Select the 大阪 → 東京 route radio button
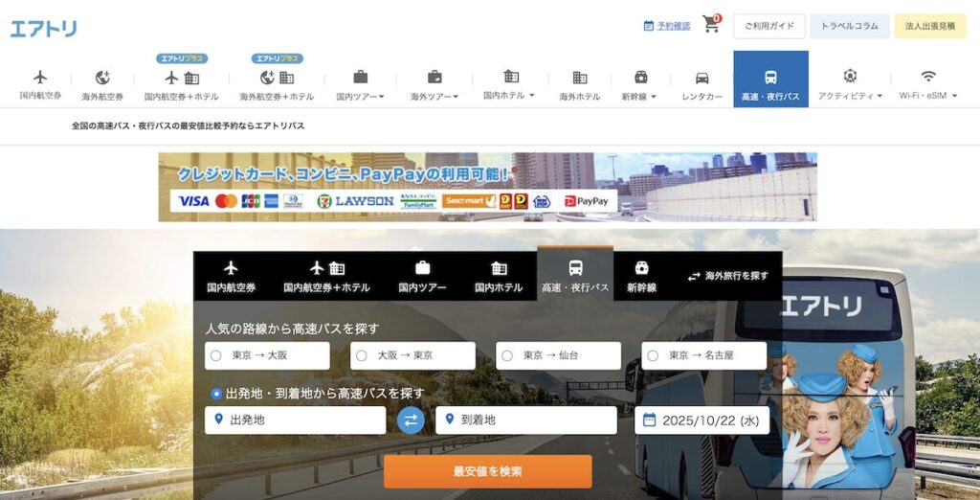 point(361,355)
